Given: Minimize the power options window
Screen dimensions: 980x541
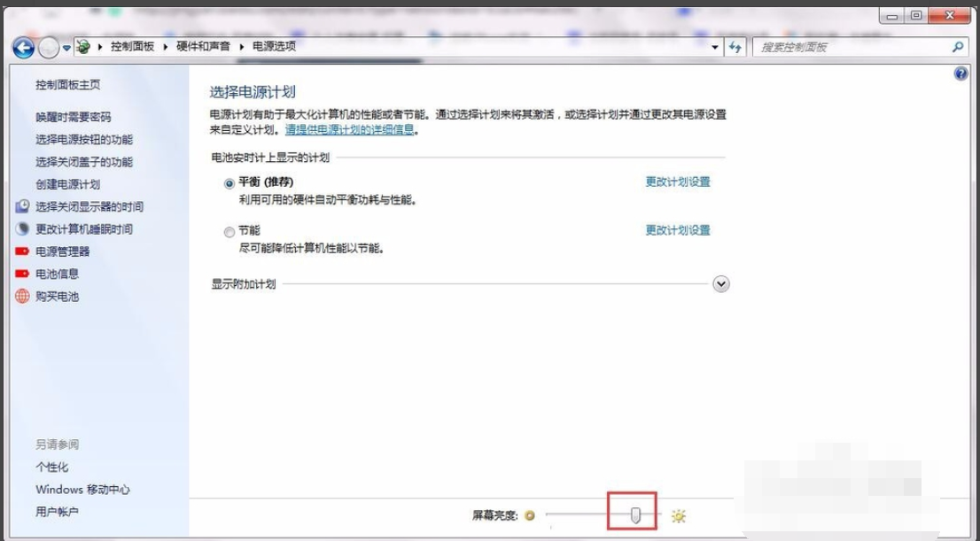Looking at the screenshot, I should 892,16.
